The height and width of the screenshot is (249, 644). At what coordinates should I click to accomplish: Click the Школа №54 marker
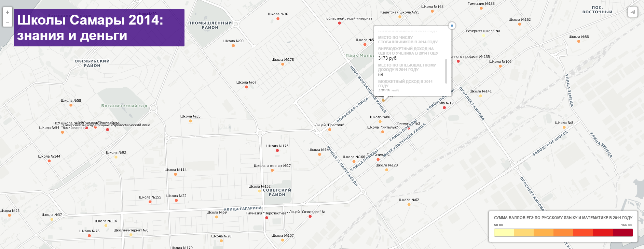(63, 132)
